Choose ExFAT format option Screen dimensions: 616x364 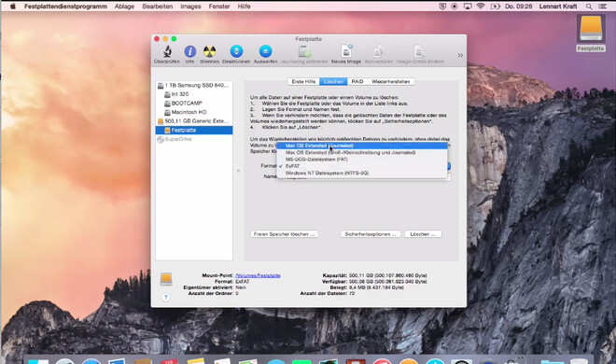coord(362,166)
